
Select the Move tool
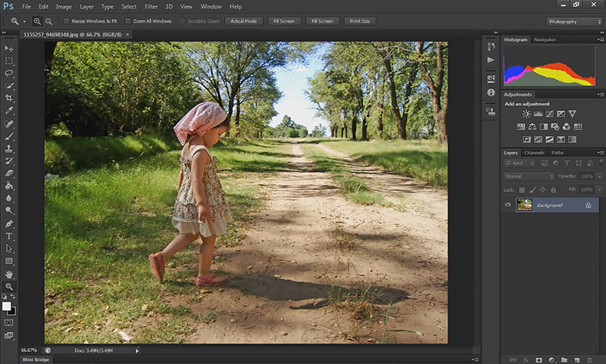click(9, 48)
